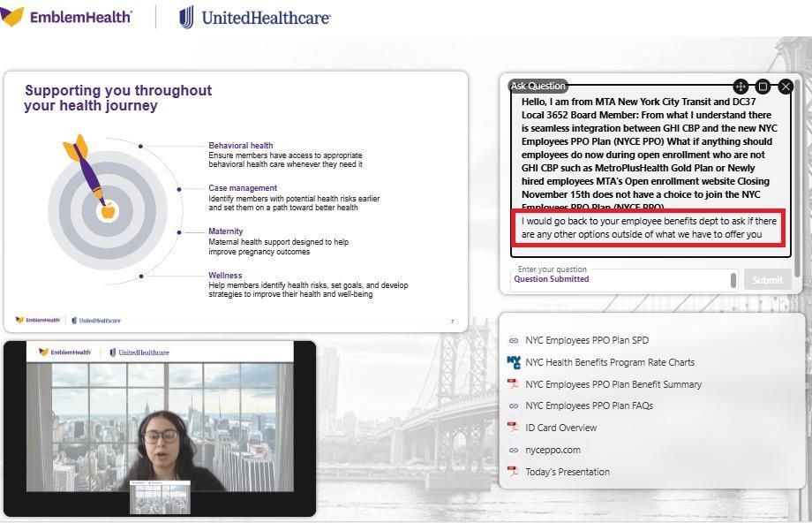Click the presenter webcam video
This screenshot has height=523, width=812.
[160, 428]
